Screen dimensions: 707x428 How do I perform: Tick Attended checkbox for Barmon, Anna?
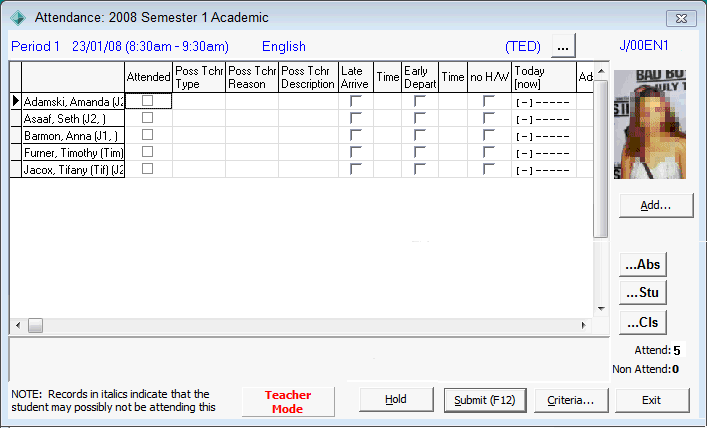pos(147,135)
